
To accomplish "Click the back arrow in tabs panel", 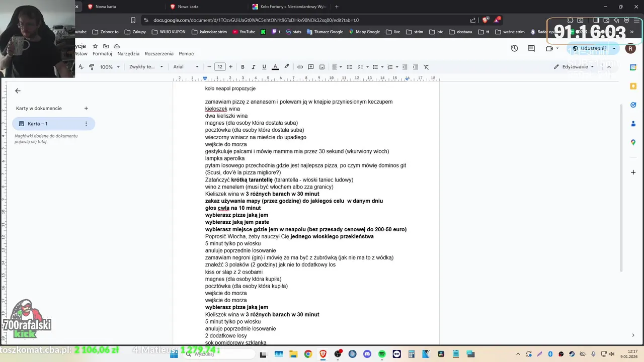I will click(x=18, y=91).
